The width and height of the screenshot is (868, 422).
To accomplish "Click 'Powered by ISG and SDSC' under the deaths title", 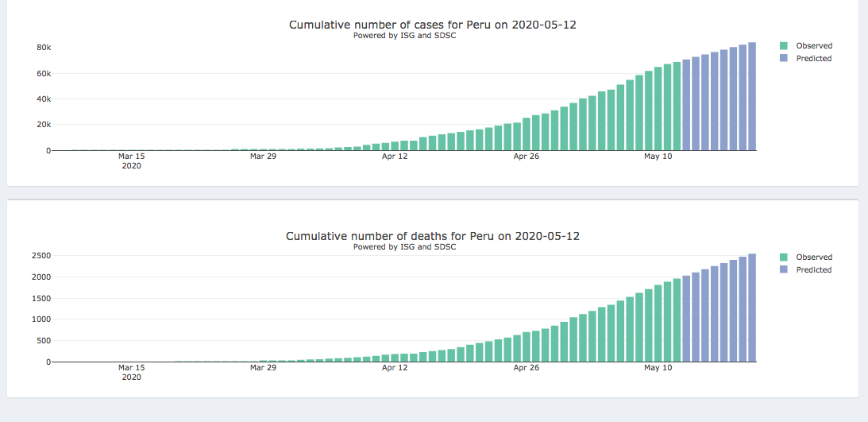I will pos(404,247).
